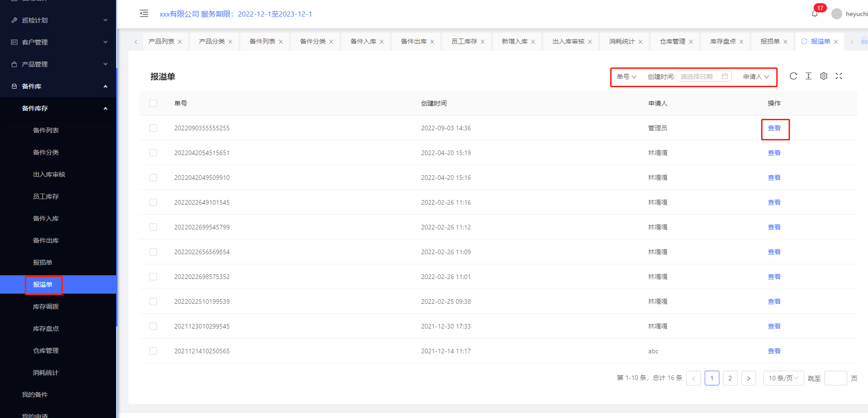The width and height of the screenshot is (868, 418).
Task: Open the 10 条/页 page size dropdown
Action: point(783,378)
